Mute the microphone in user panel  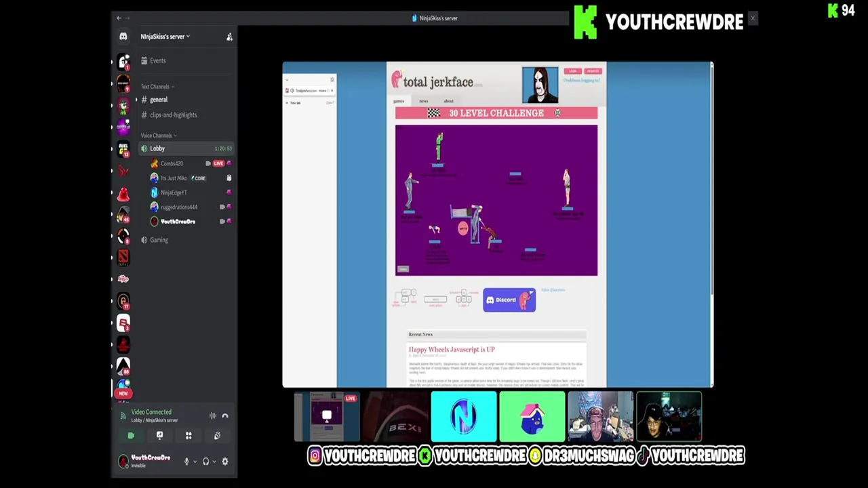coord(186,462)
